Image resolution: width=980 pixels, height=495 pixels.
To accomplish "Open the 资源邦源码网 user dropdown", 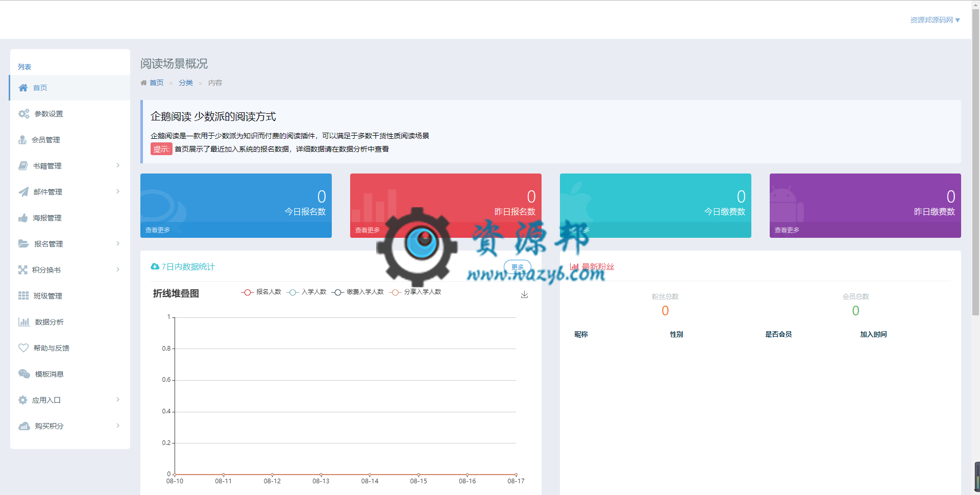I will 935,20.
